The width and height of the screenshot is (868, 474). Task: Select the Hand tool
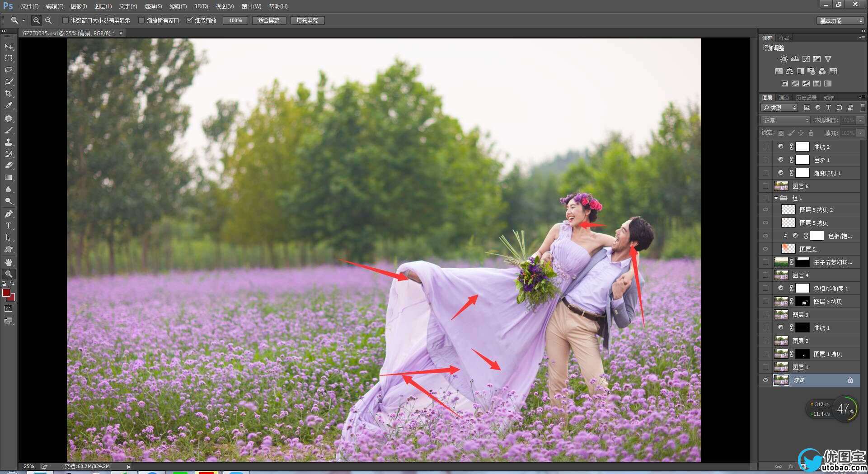pos(9,262)
